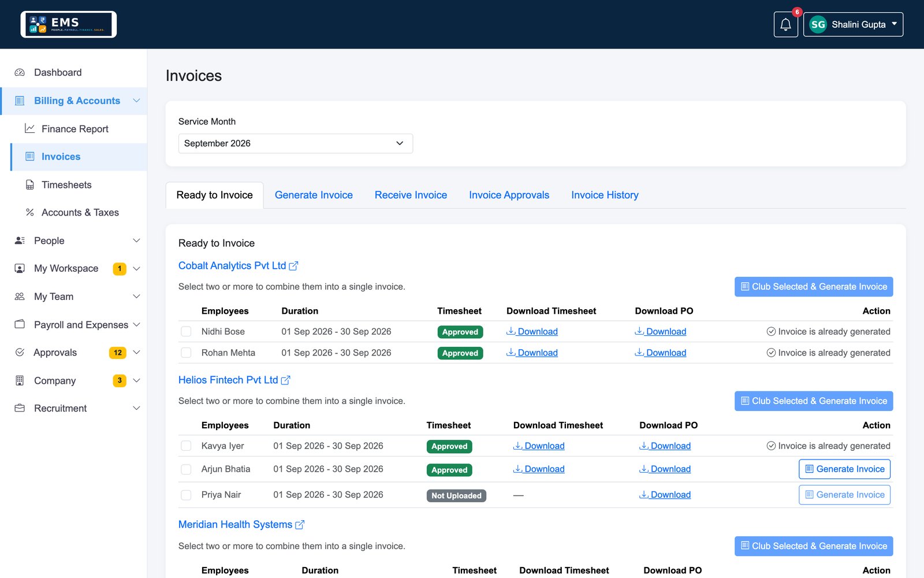Switch to the Generate Invoice tab
Viewport: 924px width, 578px height.
[314, 195]
